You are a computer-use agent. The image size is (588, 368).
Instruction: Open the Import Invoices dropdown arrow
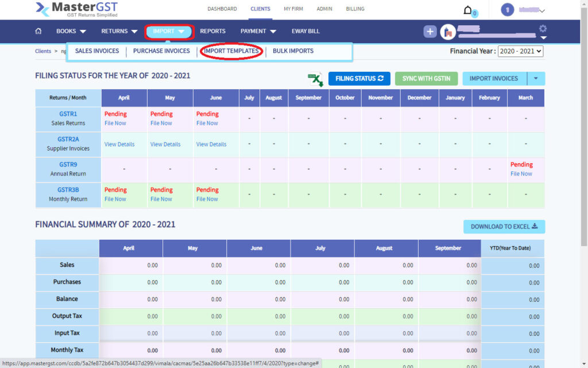[535, 79]
